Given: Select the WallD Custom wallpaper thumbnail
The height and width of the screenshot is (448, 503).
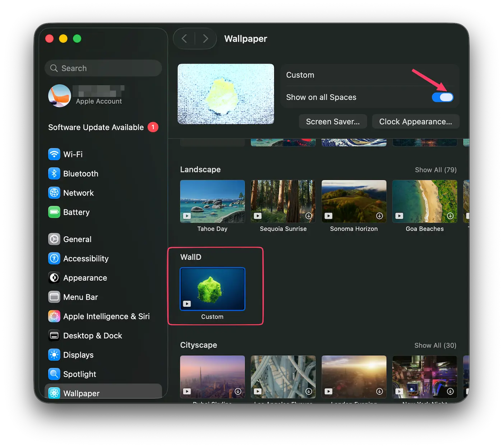Looking at the screenshot, I should [212, 289].
